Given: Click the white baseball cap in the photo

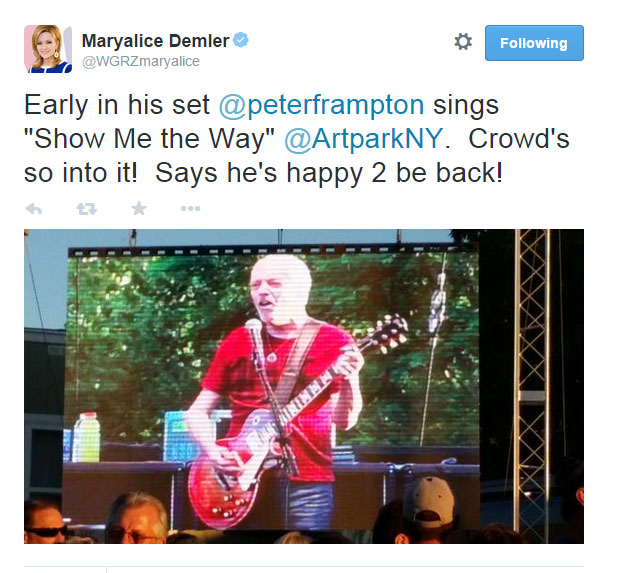Looking at the screenshot, I should tap(430, 500).
